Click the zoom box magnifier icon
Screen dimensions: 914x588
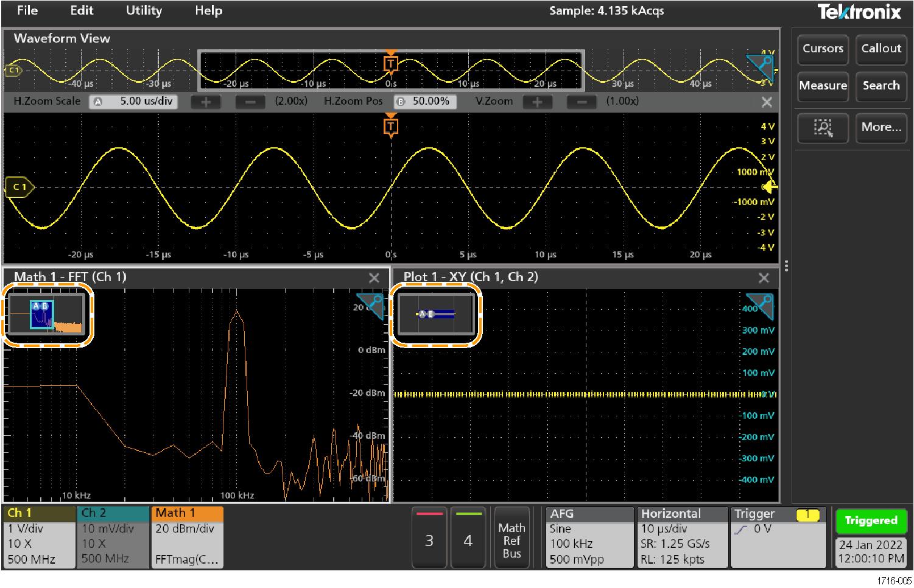823,128
